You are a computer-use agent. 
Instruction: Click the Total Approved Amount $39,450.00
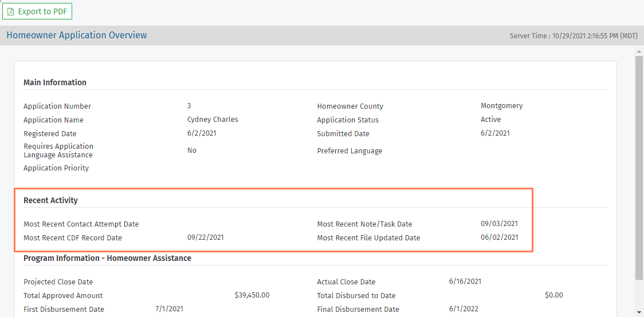click(x=252, y=295)
